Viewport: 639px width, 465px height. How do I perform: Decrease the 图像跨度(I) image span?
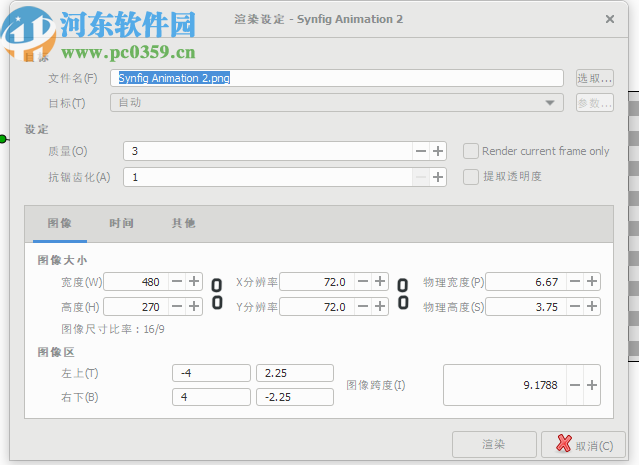pos(575,385)
